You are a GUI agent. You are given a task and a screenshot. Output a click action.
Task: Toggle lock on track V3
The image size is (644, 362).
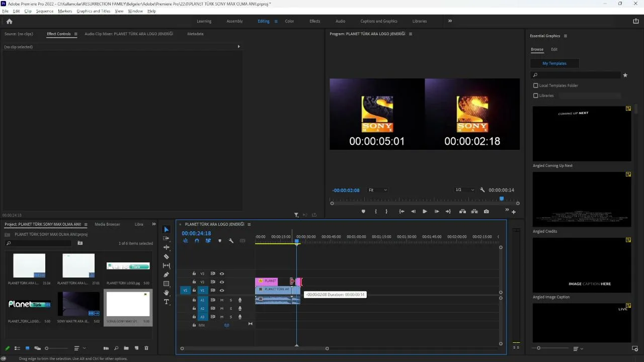194,274
